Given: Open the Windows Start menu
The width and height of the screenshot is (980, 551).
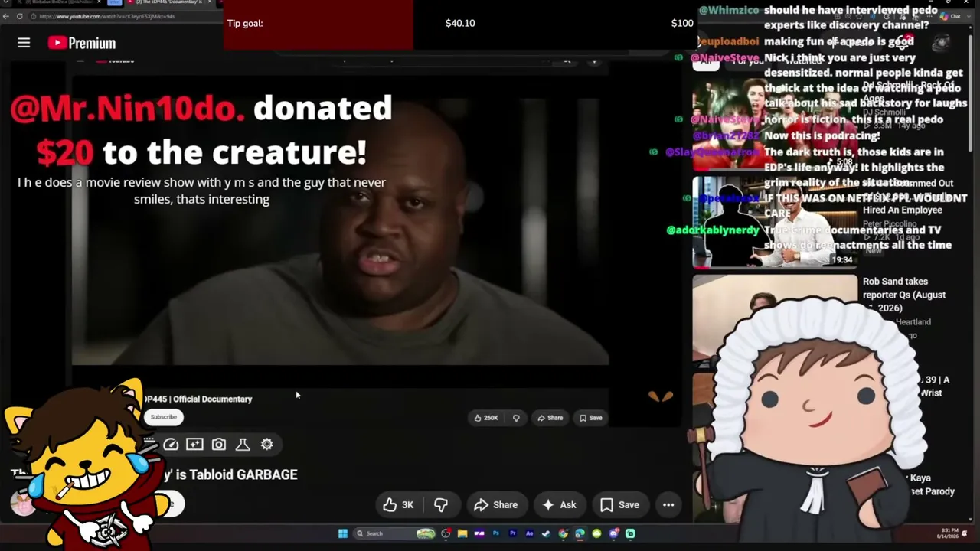Looking at the screenshot, I should (343, 533).
